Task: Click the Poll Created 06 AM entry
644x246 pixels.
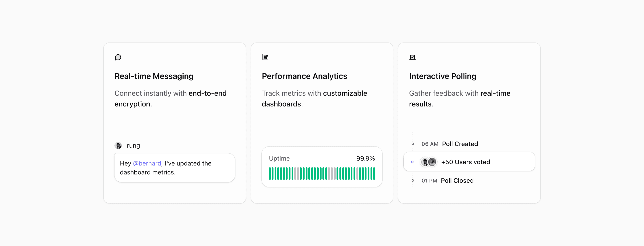Action: [449, 144]
